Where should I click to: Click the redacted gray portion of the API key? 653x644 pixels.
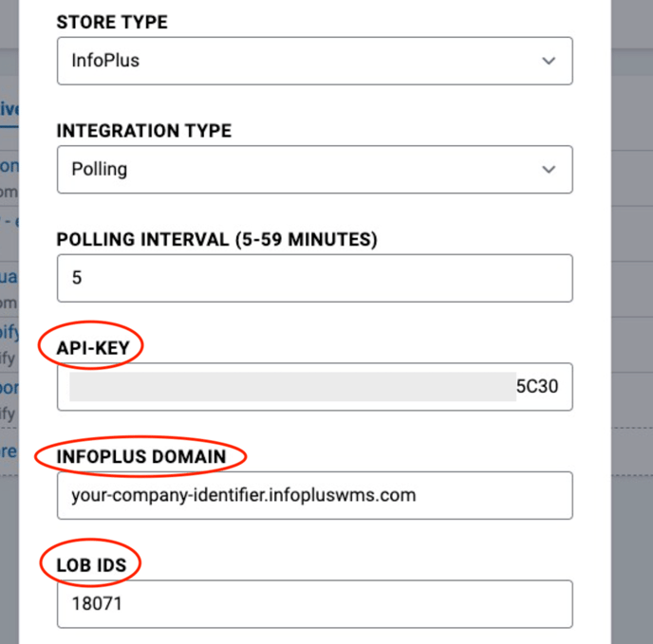click(292, 387)
